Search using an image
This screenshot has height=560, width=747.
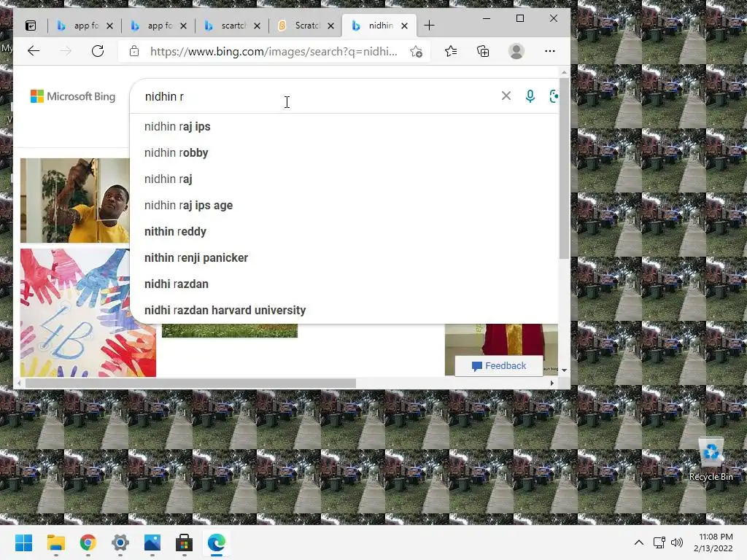coord(554,96)
